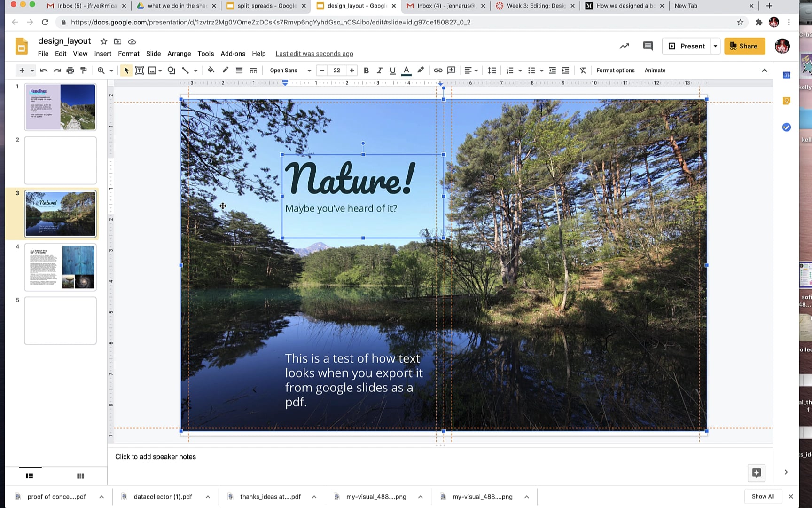Open border weight options

coord(239,71)
